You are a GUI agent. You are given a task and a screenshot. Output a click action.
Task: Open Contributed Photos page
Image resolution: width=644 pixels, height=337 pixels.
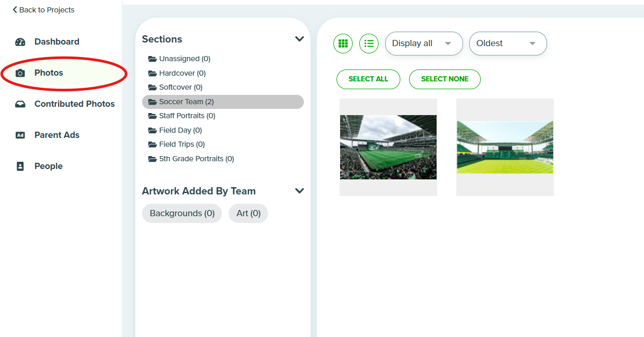75,104
